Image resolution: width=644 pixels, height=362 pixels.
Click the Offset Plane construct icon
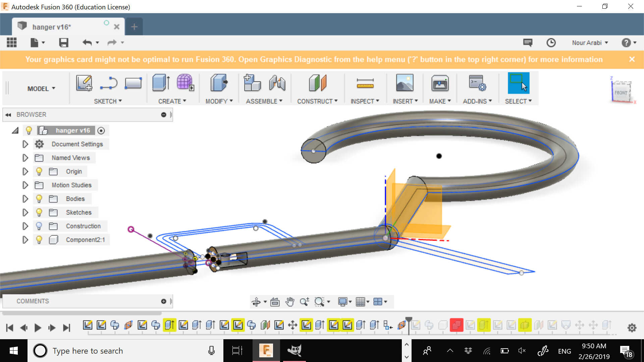(x=317, y=83)
